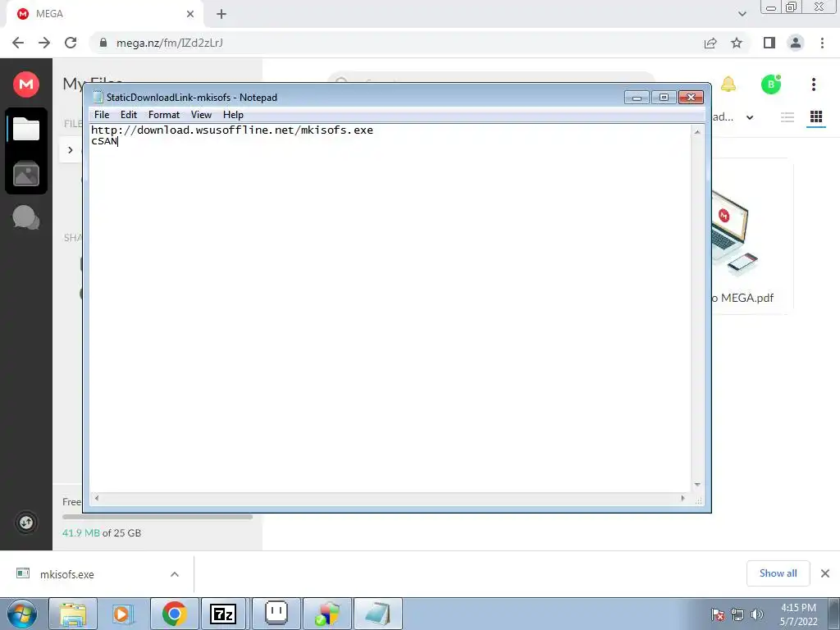
Task: Open MEGA Cloud Drive folder icon
Action: tap(26, 129)
